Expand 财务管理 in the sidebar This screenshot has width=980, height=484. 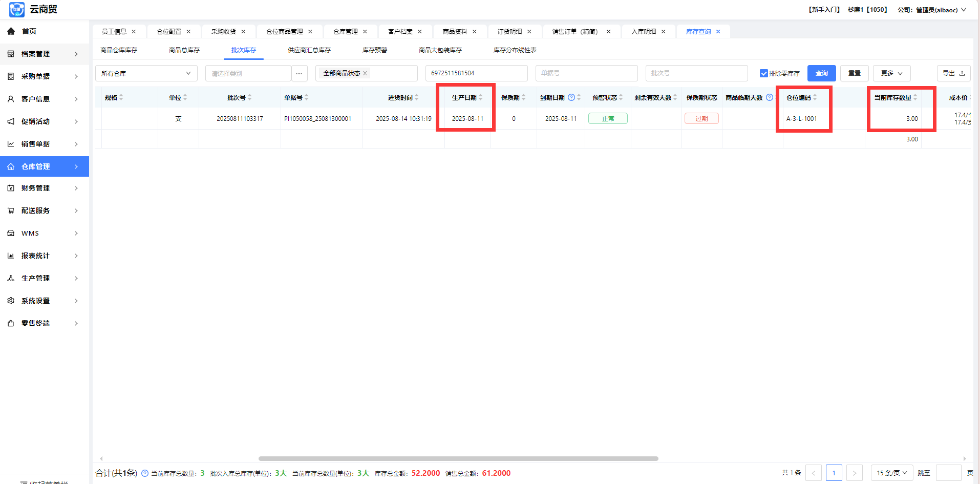pos(44,188)
